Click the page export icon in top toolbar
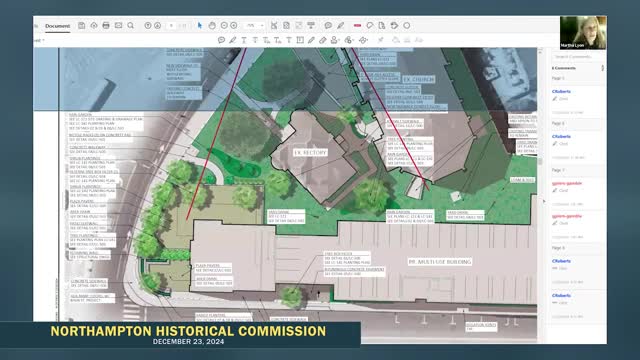 pyautogui.click(x=382, y=25)
